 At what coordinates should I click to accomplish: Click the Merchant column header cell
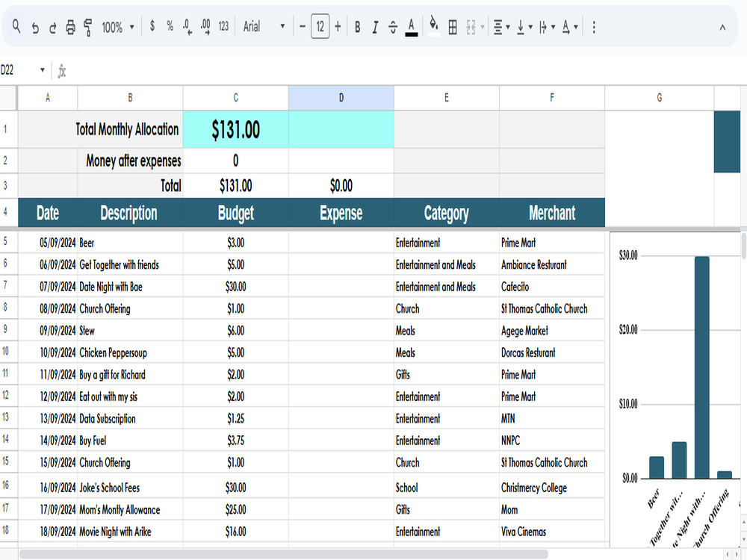click(x=552, y=213)
